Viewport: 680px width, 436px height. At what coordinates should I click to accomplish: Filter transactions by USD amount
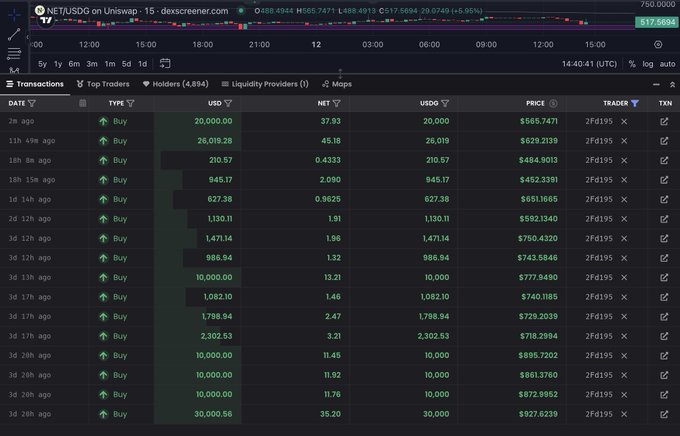pyautogui.click(x=228, y=103)
